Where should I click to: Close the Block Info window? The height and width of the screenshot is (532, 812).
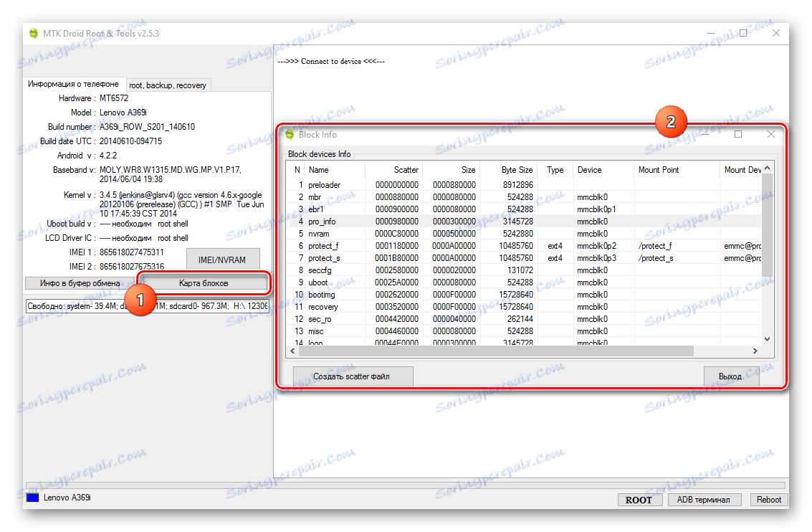771,134
